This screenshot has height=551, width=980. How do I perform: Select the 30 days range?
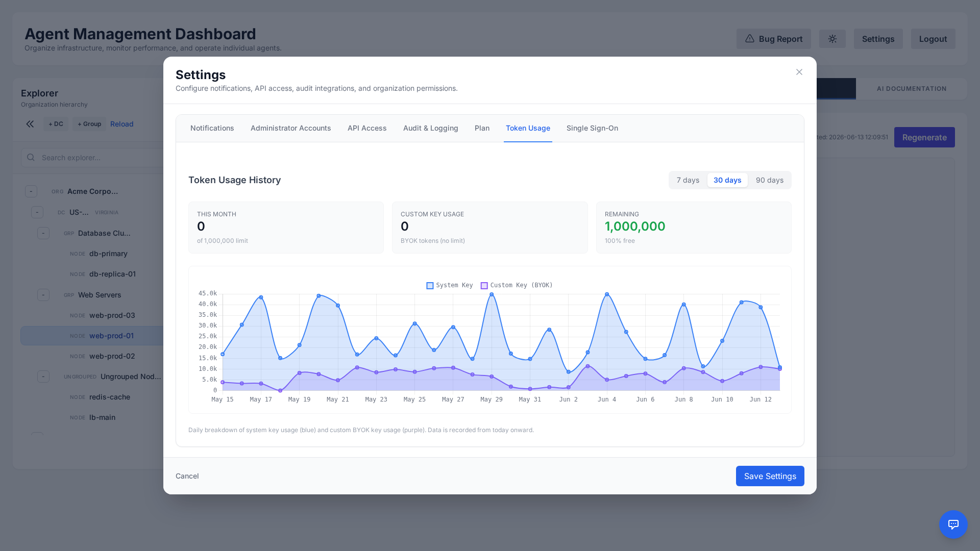pos(727,180)
